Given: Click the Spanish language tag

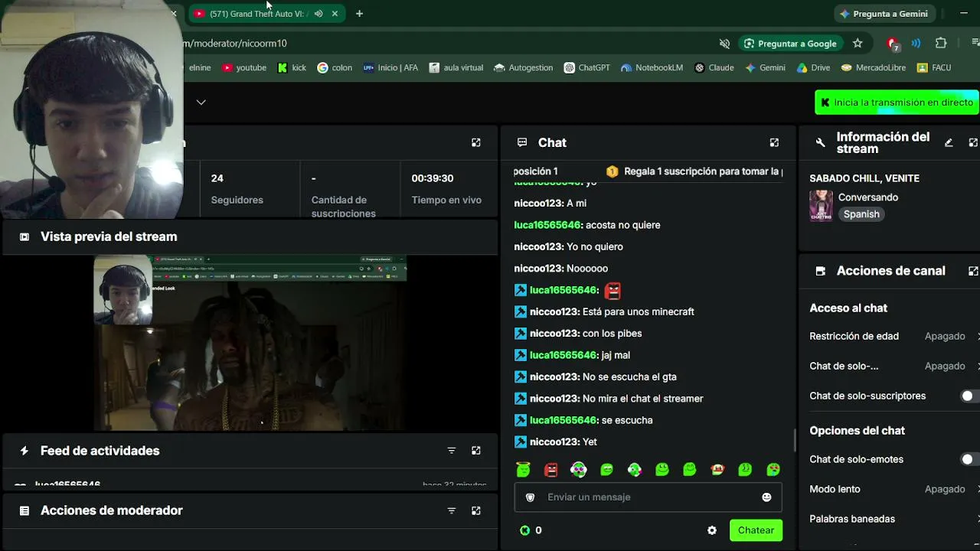Looking at the screenshot, I should point(861,214).
